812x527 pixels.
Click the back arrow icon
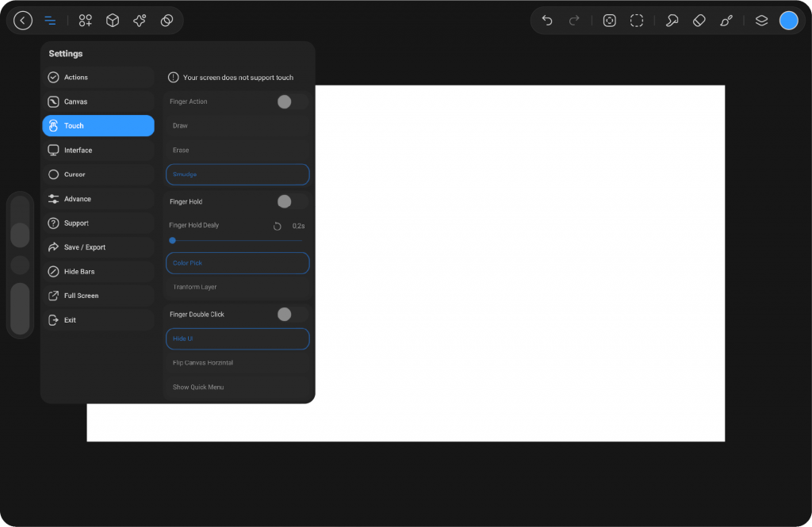(23, 21)
